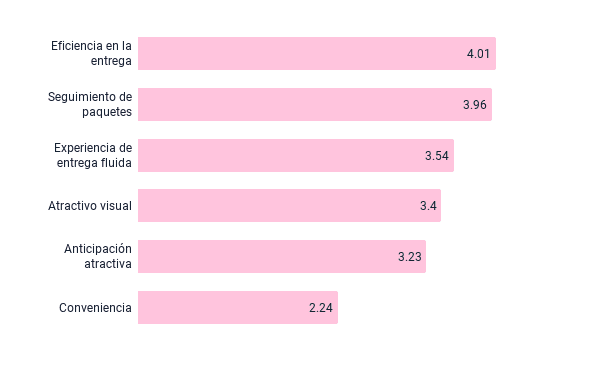
Task: Click the Conveniencia axis label
Action: 95,308
